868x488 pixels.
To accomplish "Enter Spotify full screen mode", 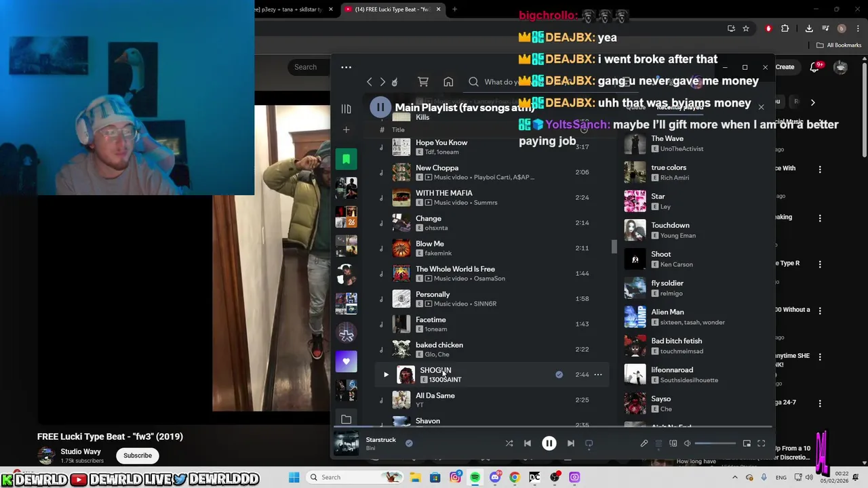I will (x=762, y=443).
